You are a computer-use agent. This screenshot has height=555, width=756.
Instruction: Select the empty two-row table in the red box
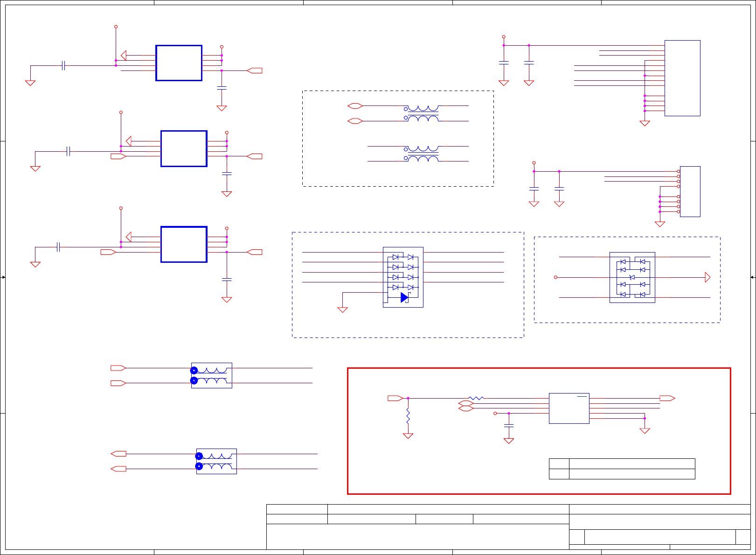[622, 469]
